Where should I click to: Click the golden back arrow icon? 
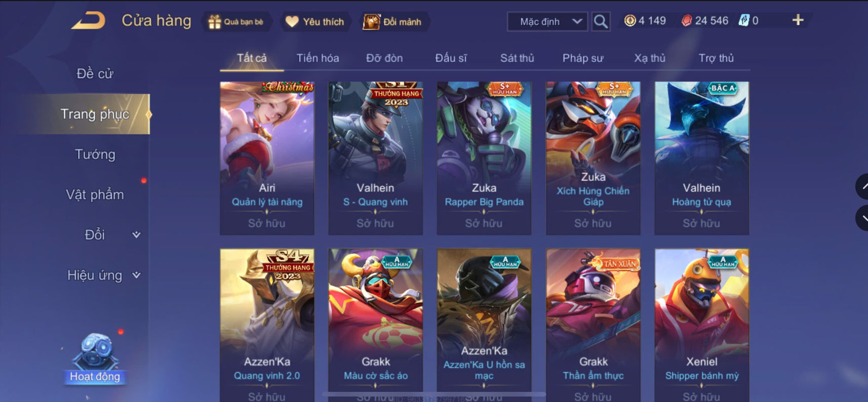point(89,21)
